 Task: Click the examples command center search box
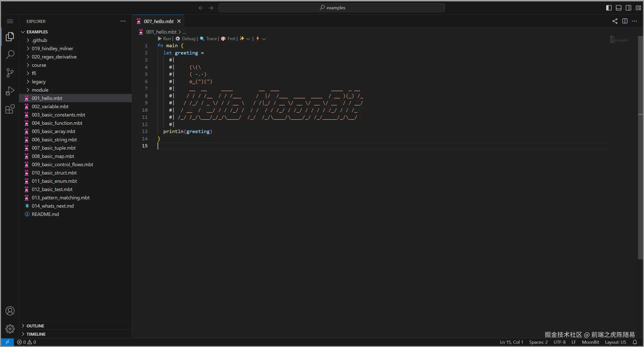(332, 8)
